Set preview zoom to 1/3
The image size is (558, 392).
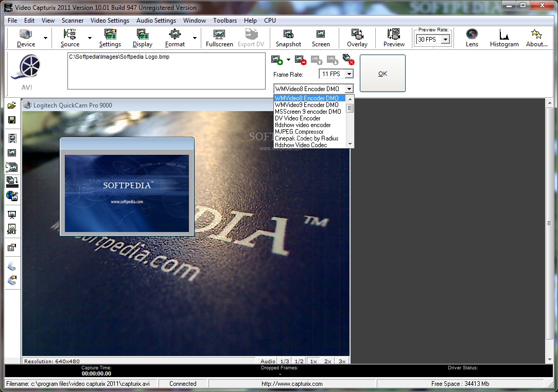click(285, 361)
